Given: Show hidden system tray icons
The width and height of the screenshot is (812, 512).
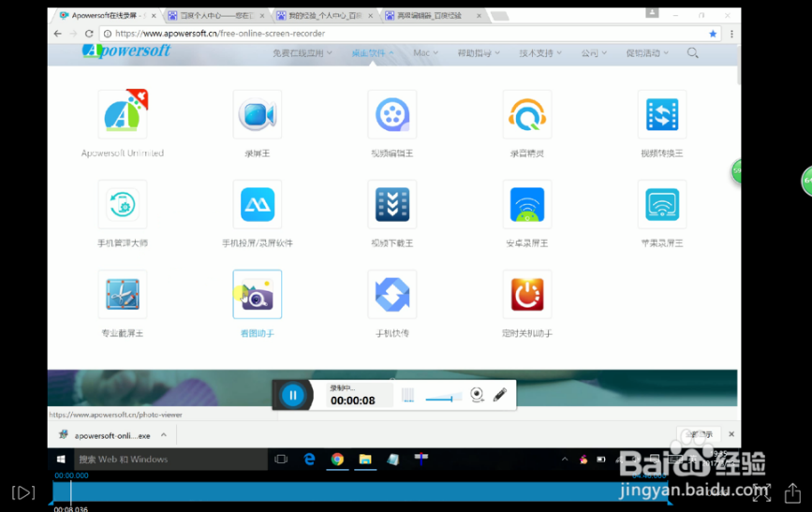Looking at the screenshot, I should point(565,460).
